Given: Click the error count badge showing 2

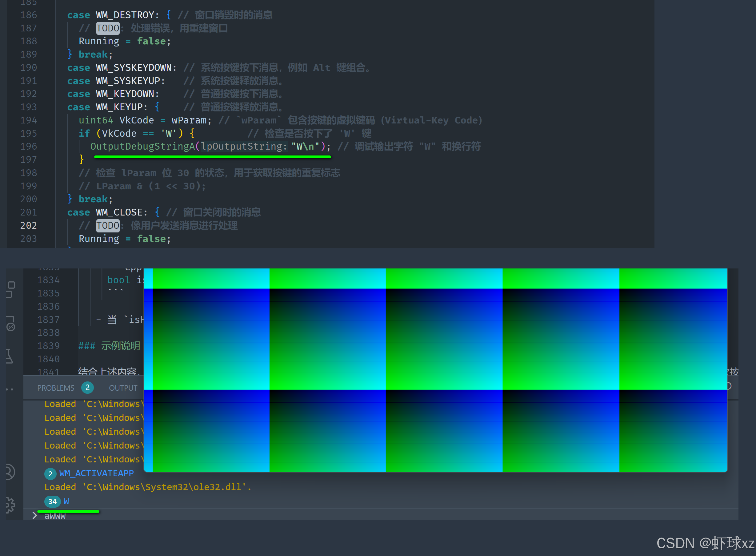Looking at the screenshot, I should point(87,388).
